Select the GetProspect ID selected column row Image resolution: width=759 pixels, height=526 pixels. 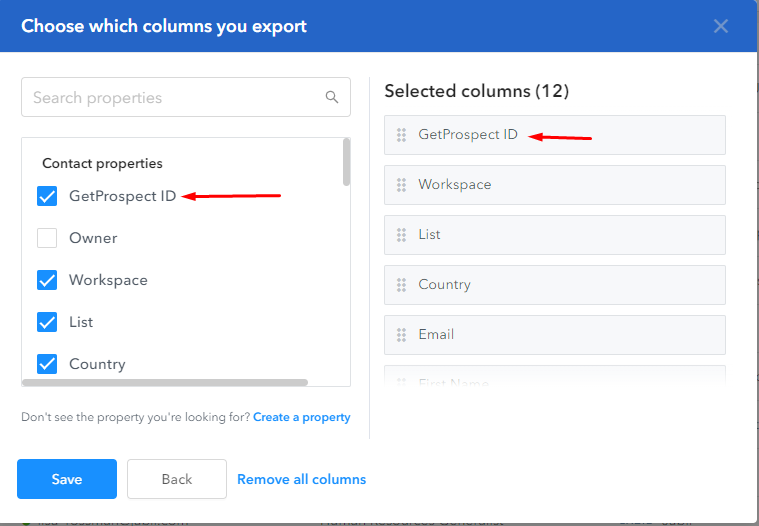[555, 135]
